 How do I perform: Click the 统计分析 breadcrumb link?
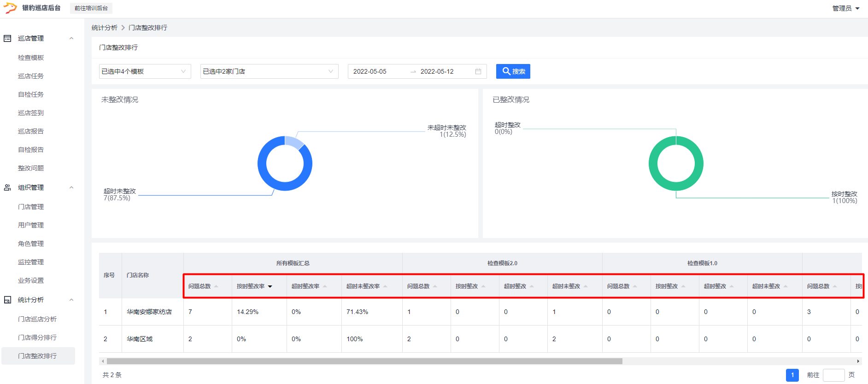coord(104,28)
